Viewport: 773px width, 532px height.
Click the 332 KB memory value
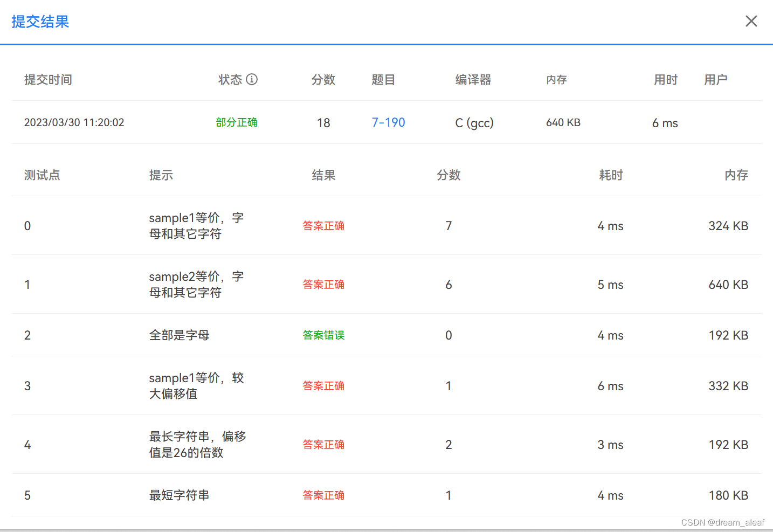728,386
